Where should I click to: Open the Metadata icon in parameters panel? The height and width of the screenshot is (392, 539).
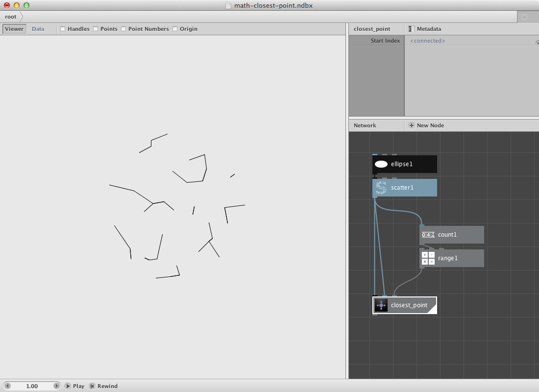[x=412, y=29]
